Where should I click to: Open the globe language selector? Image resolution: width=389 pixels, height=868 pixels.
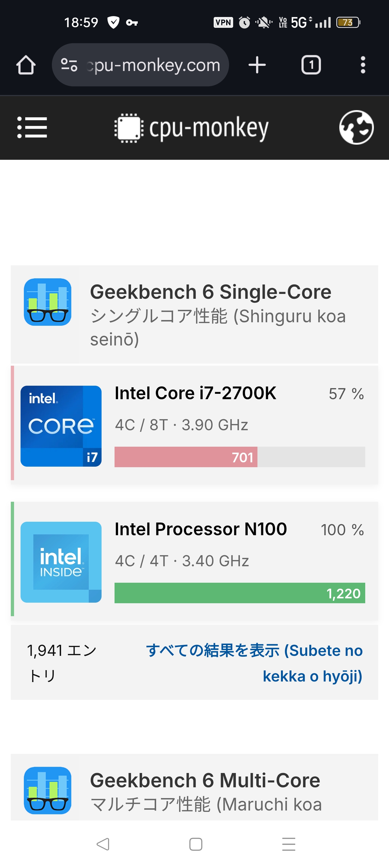pyautogui.click(x=356, y=127)
